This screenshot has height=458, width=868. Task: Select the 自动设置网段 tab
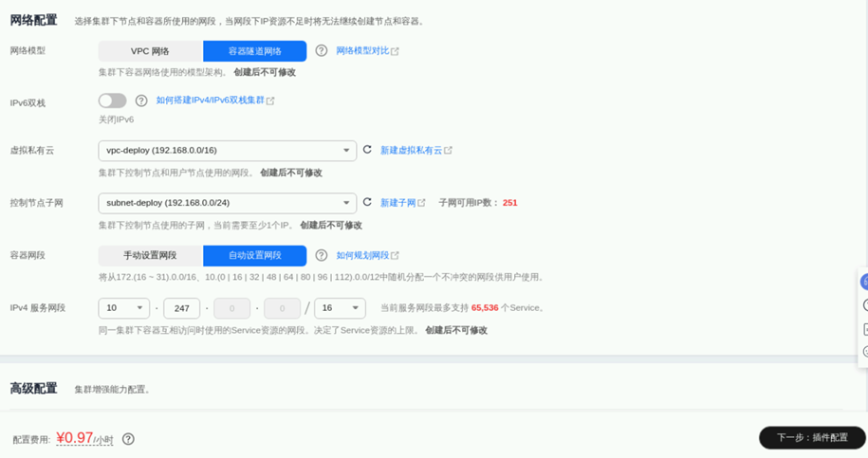[254, 255]
